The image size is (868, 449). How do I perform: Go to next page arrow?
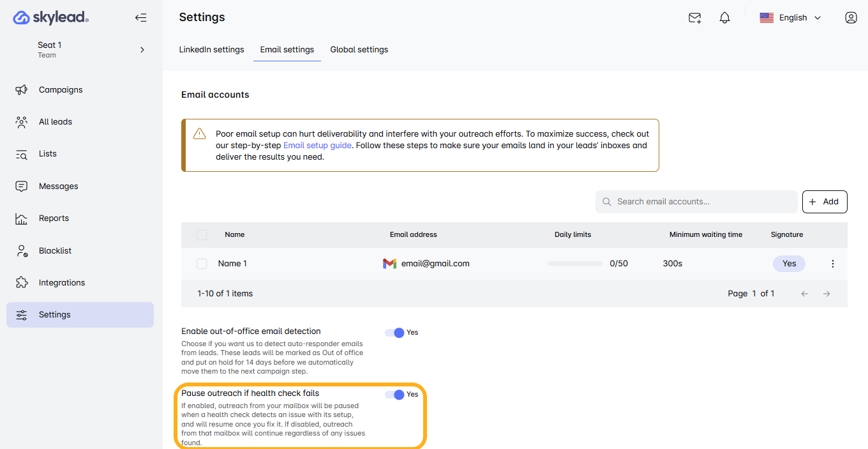tap(827, 294)
